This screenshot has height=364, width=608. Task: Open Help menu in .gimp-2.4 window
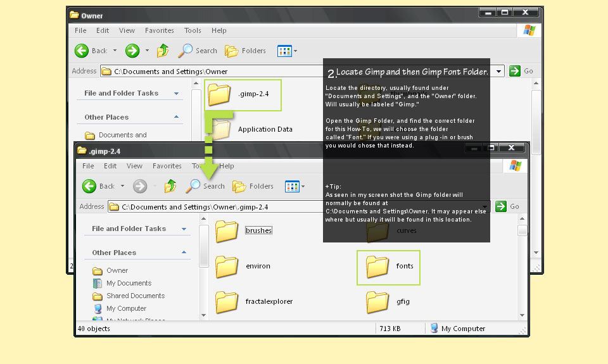point(227,166)
